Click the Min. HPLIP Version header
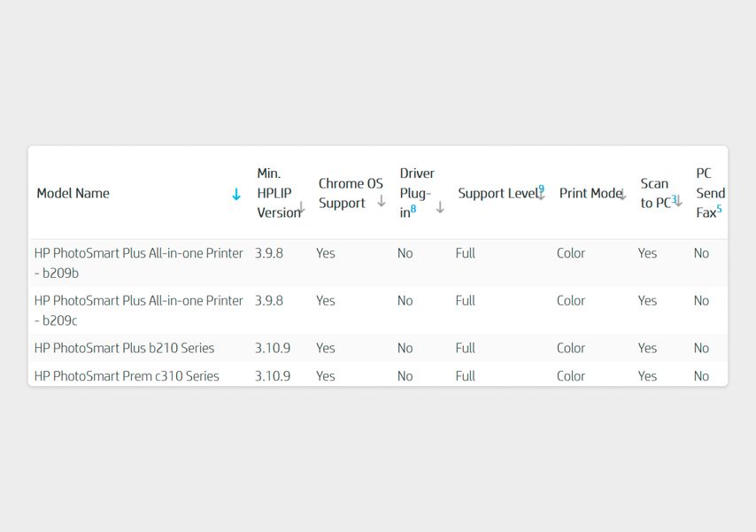 (278, 193)
